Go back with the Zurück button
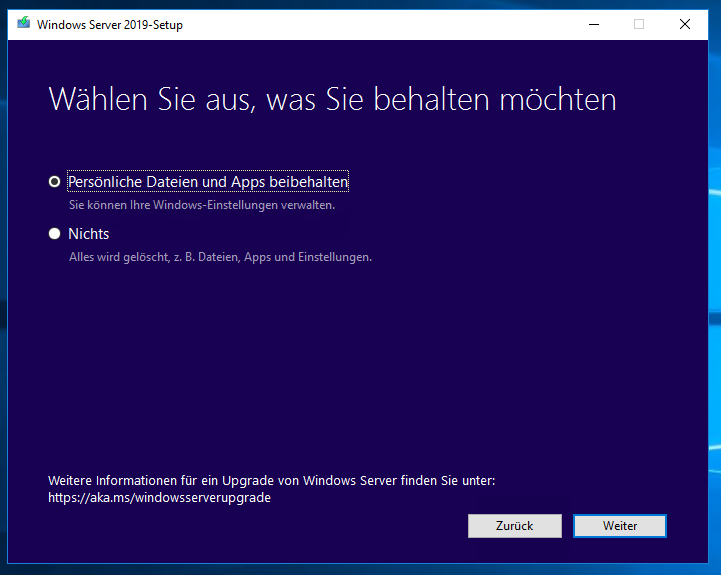721x575 pixels. click(x=515, y=526)
